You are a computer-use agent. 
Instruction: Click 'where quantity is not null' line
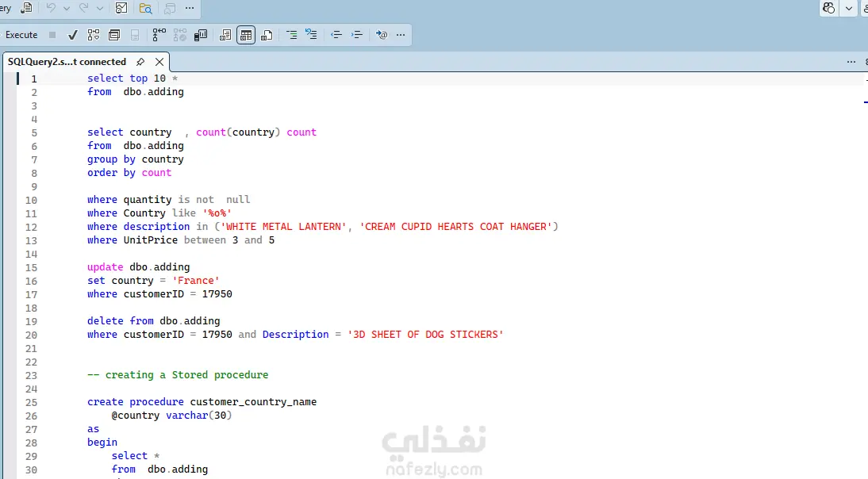click(169, 200)
